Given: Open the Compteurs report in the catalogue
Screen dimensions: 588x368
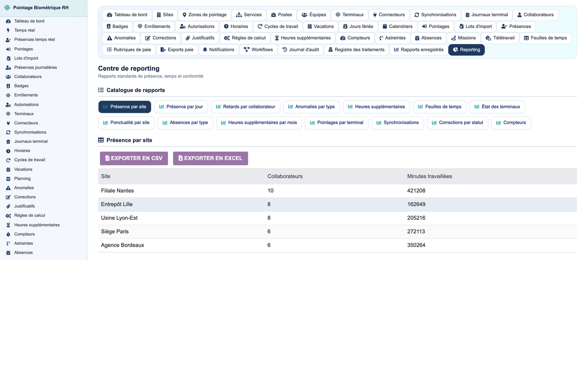Looking at the screenshot, I should coord(511,123).
